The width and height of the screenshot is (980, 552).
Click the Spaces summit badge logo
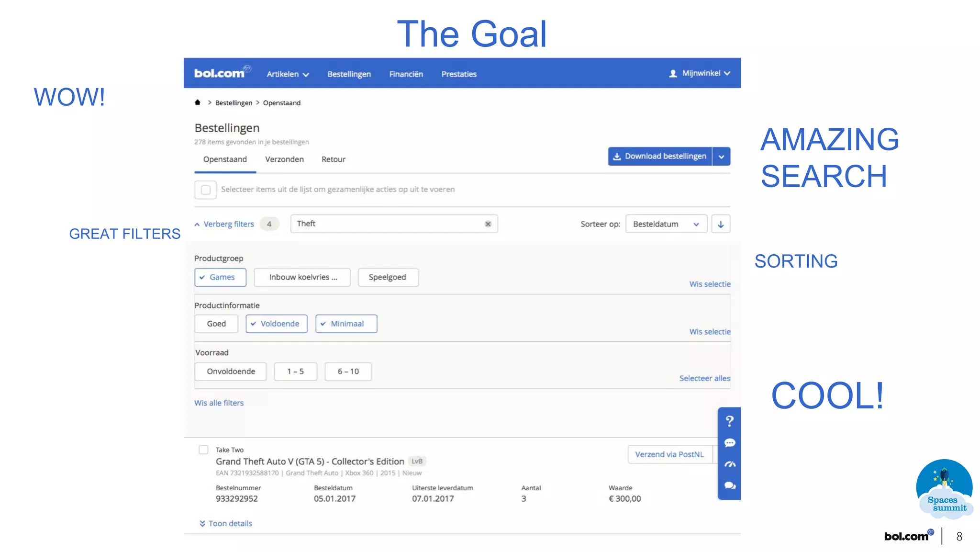945,489
